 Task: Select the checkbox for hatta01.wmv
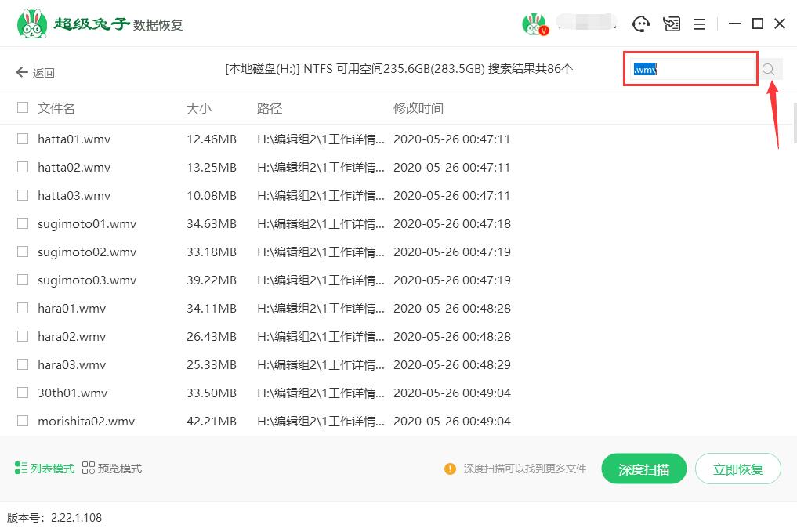pos(22,139)
